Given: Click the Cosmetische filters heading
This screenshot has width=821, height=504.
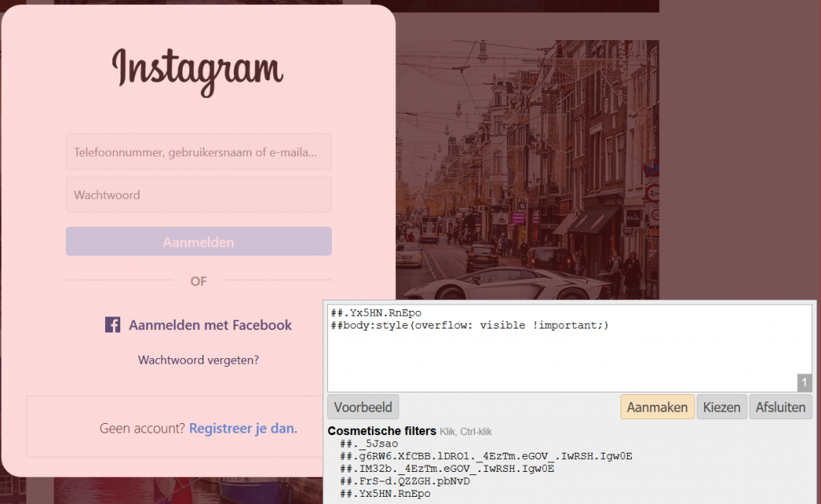Looking at the screenshot, I should click(x=382, y=431).
